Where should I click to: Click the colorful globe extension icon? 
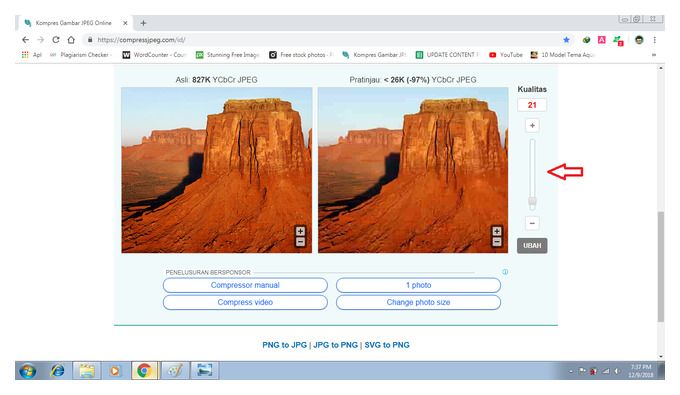coord(586,40)
